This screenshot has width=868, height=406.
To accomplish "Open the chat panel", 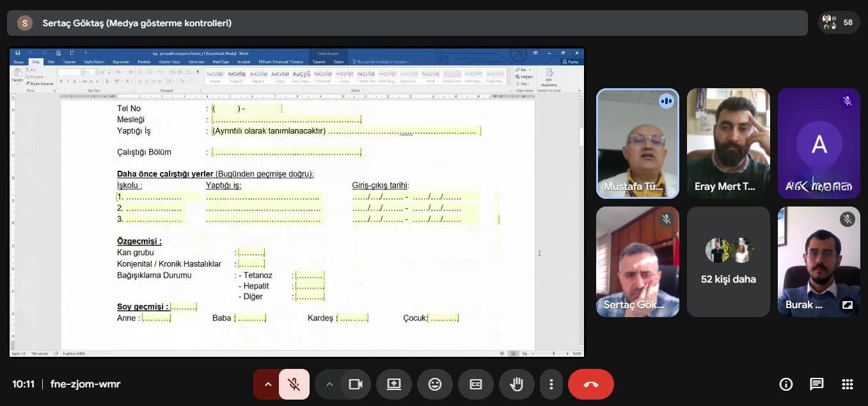I will (816, 384).
